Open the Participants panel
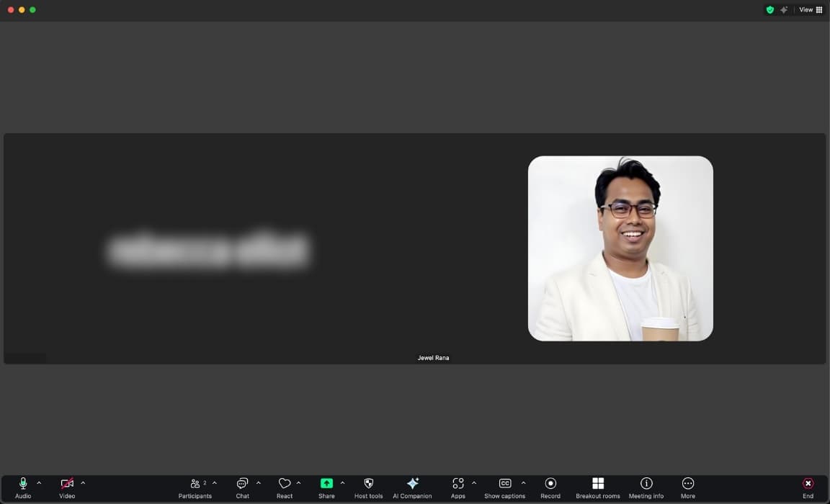830x504 pixels. [x=195, y=487]
